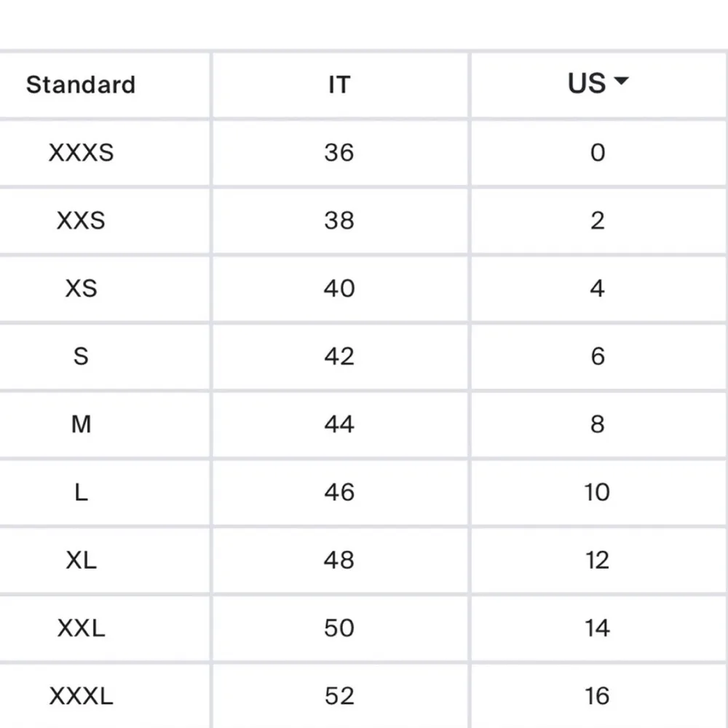This screenshot has width=728, height=728.
Task: Select size S in Standard column
Action: [81, 357]
